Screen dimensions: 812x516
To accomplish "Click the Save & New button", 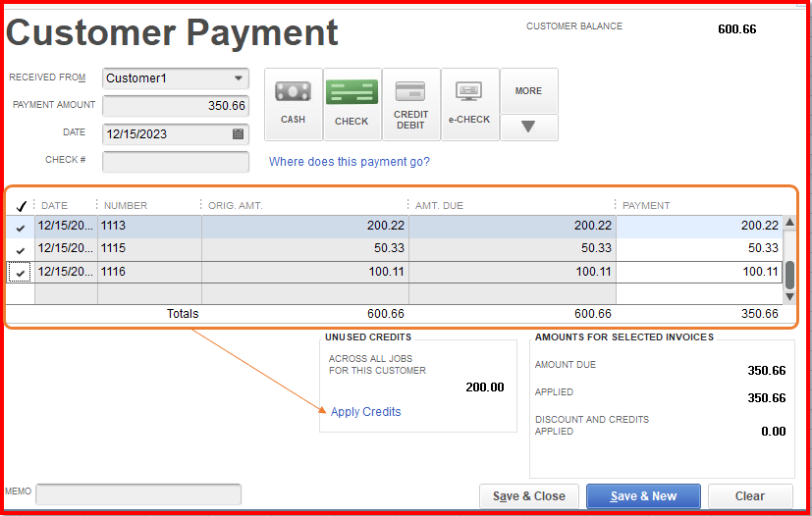I will pos(643,495).
